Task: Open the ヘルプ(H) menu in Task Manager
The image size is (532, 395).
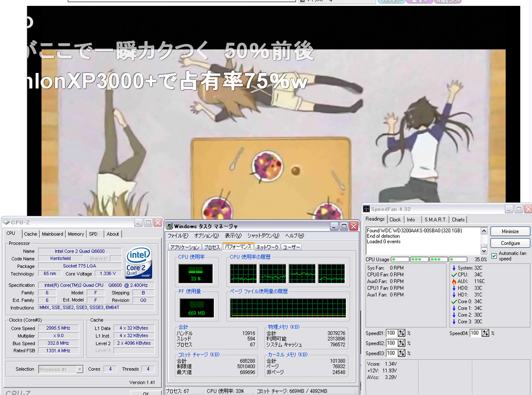Action: click(x=294, y=236)
